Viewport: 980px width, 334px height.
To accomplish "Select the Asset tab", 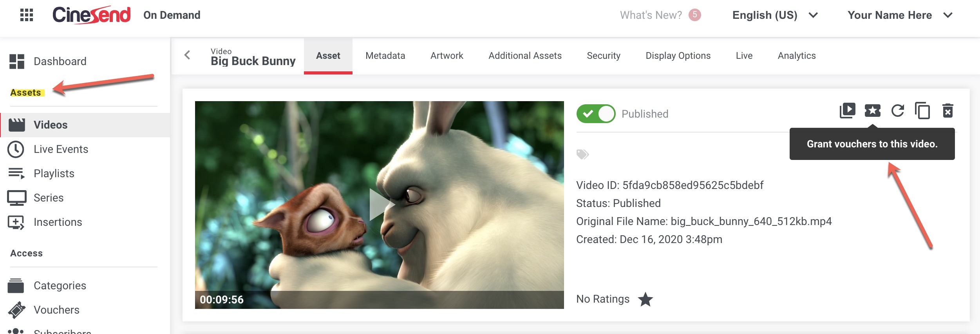I will [x=328, y=56].
